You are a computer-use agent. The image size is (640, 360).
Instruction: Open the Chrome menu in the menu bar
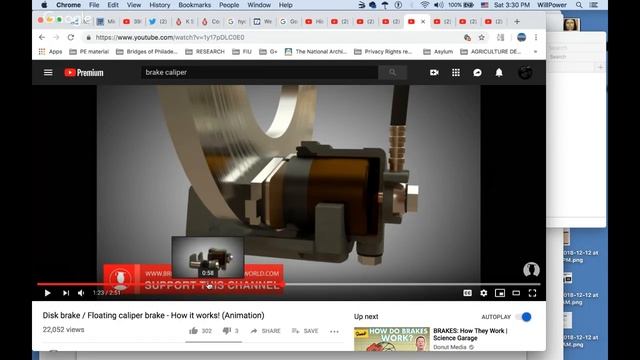coord(68,5)
